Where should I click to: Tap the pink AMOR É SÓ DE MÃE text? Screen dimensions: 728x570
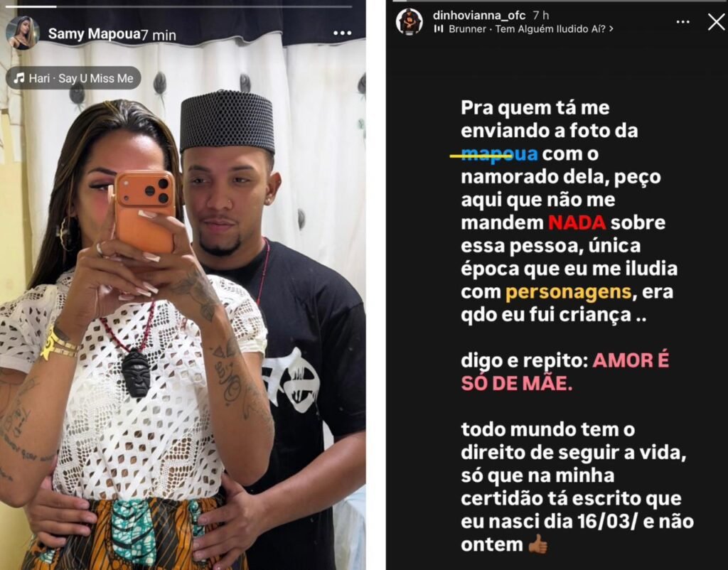[x=565, y=371]
